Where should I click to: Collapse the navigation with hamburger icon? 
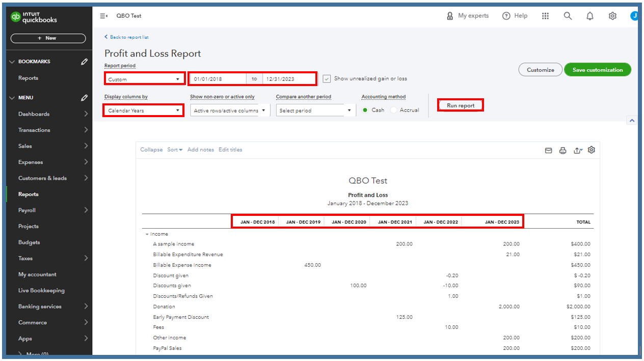tap(103, 16)
